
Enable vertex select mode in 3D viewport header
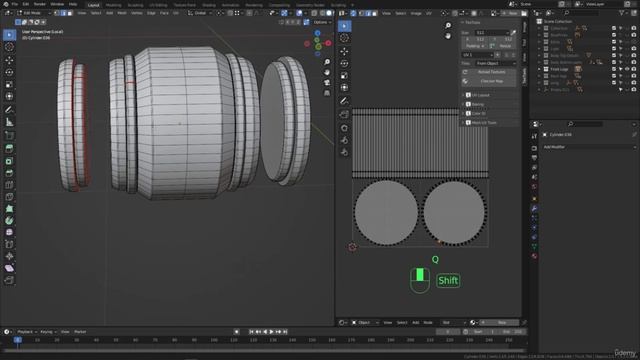(x=57, y=13)
